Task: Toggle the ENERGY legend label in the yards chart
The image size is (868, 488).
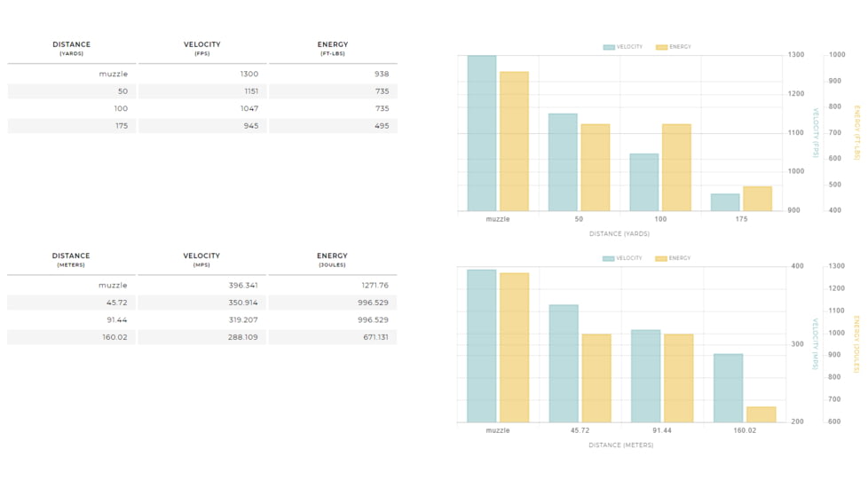Action: click(x=680, y=47)
